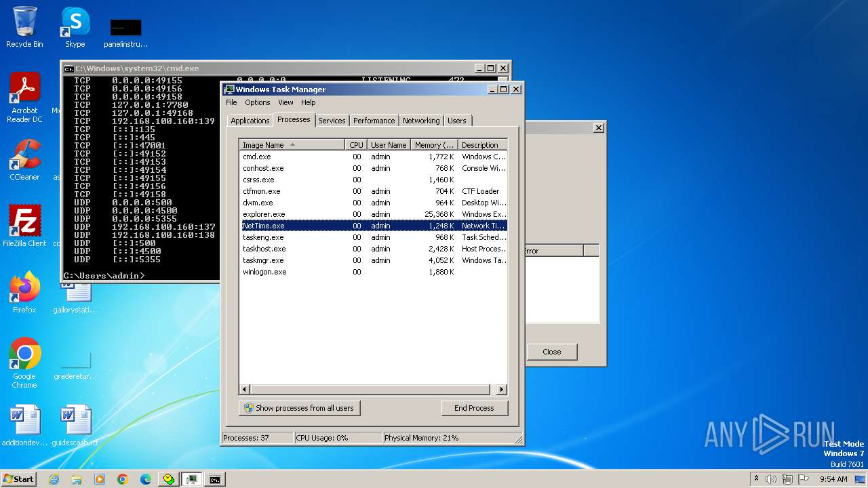Click the Start button
Viewport: 868px width, 488px height.
click(18, 479)
